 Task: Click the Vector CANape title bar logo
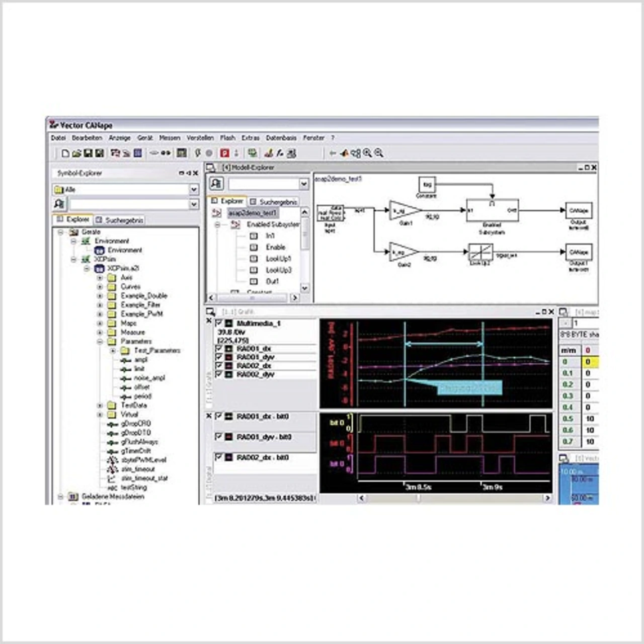point(53,125)
